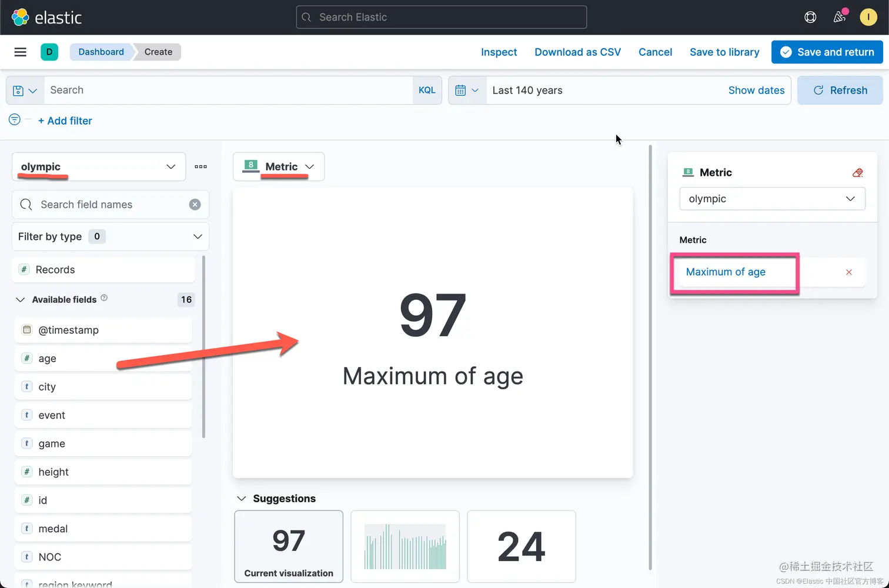Viewport: 889px width, 588px height.
Task: Click the Save and return button
Action: 827,52
